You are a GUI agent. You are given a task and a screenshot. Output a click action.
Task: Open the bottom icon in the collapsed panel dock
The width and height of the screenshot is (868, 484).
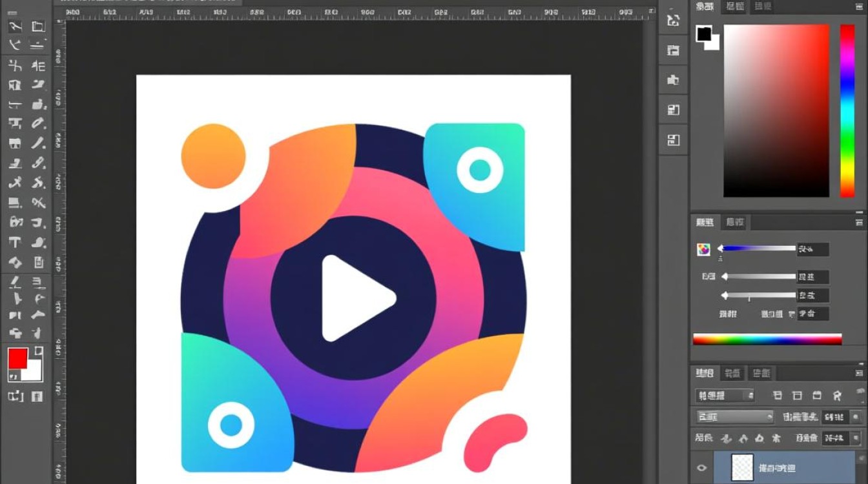[673, 140]
